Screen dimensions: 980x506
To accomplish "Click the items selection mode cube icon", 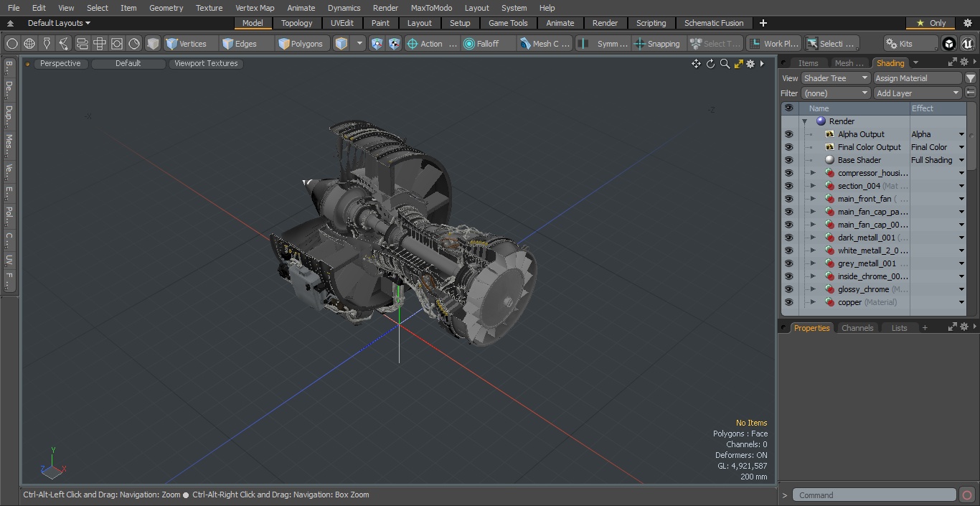I will pos(341,44).
